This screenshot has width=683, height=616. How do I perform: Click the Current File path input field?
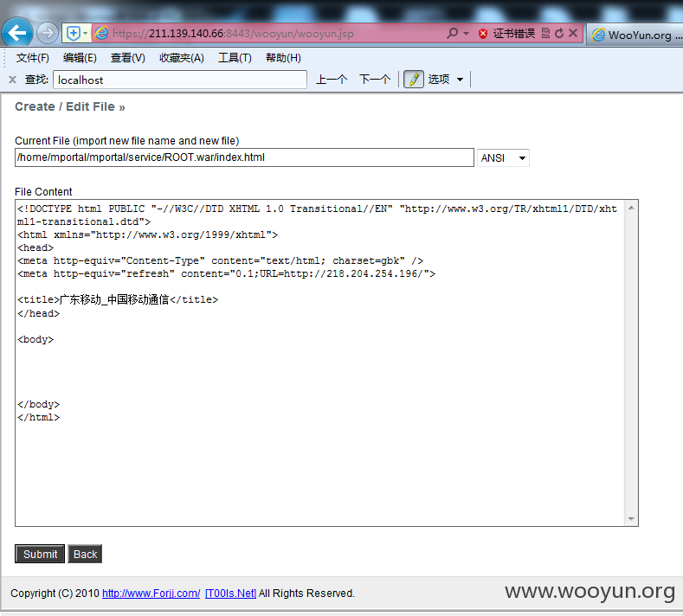244,157
